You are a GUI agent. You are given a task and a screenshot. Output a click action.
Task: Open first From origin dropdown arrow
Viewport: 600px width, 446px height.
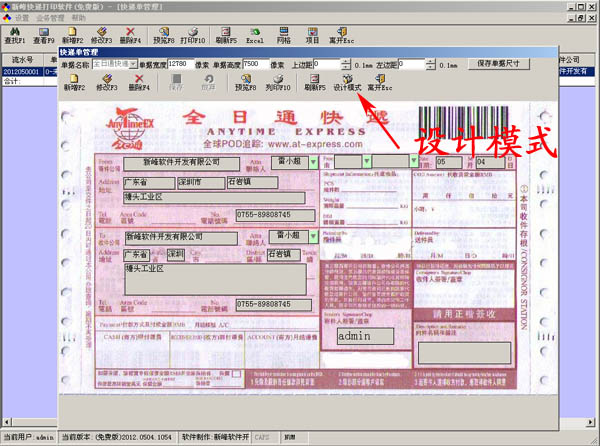pos(367,161)
